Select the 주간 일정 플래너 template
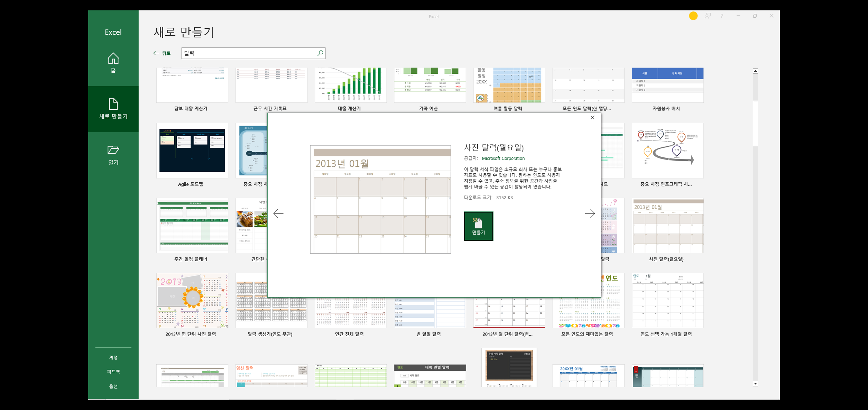Viewport: 868px width, 410px height. 192,226
